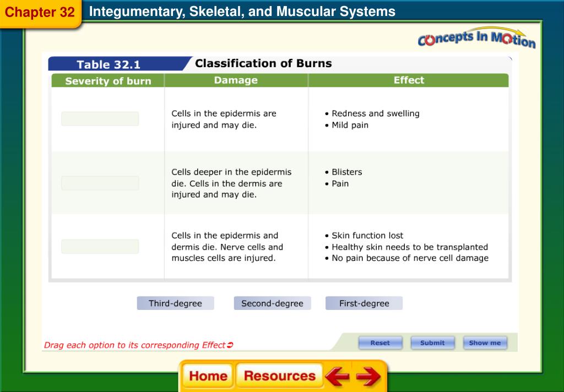The image size is (564, 392).
Task: Submit the burn classification answers
Action: [432, 343]
